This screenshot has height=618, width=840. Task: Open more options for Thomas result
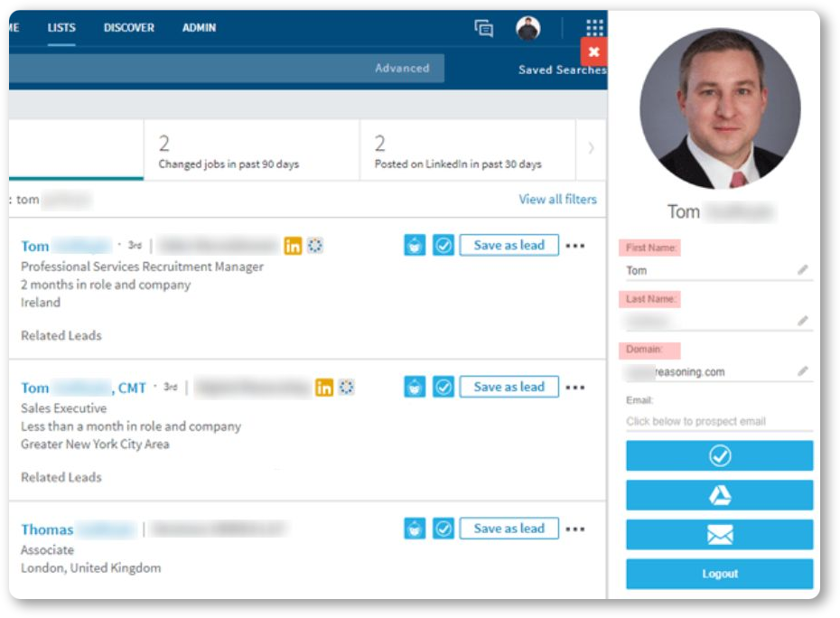tap(574, 529)
